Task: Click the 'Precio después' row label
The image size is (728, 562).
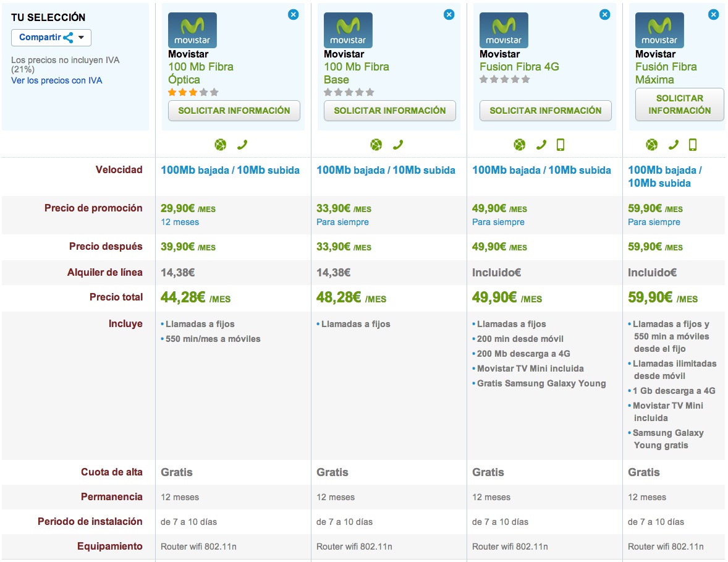Action: pos(106,246)
